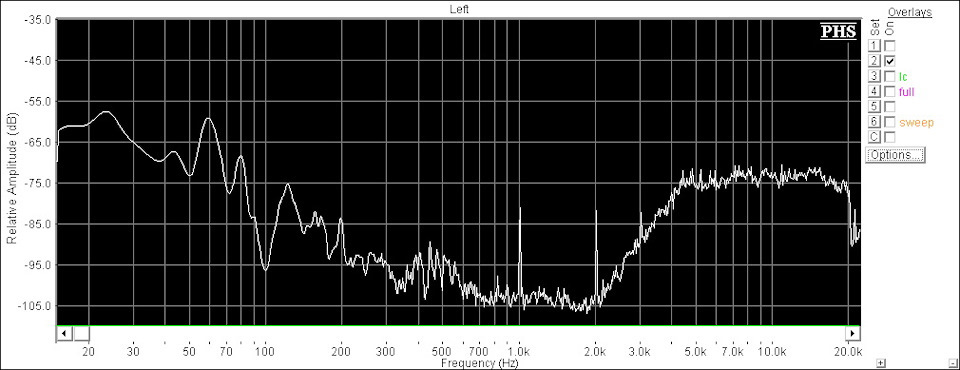The image size is (960, 370).
Task: Enable the full overlay checkbox
Action: pyautogui.click(x=890, y=91)
